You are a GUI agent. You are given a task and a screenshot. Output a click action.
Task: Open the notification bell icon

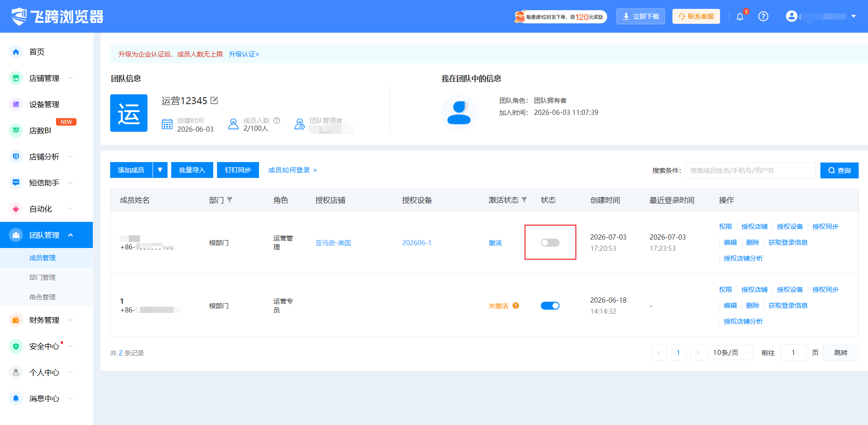click(740, 17)
